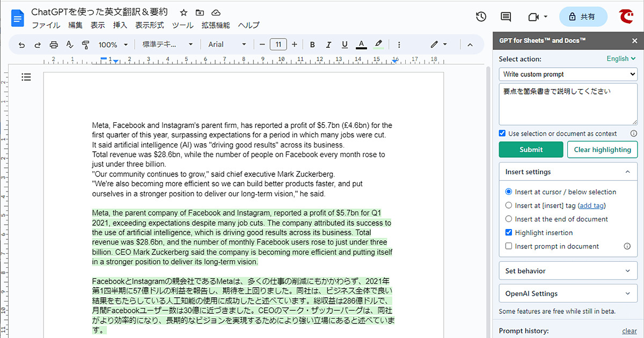Open the Arial font dropdown

tap(227, 45)
